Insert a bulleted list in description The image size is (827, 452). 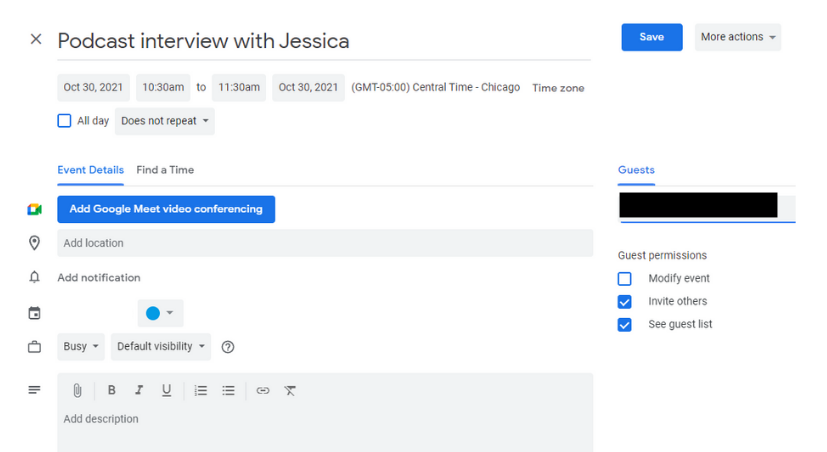(229, 391)
